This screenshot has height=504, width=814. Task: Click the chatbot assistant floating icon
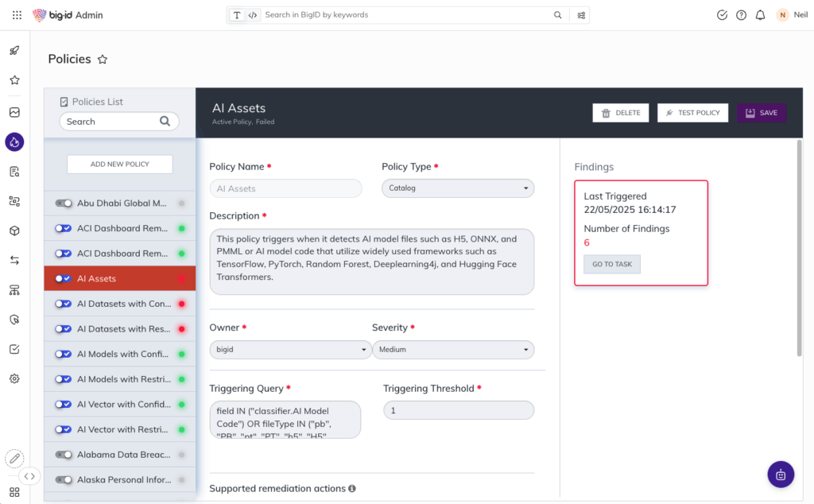781,475
